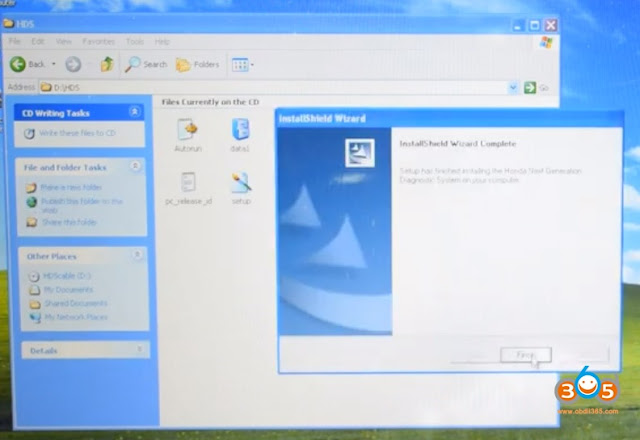Select the pc_release_id file icon
The image size is (640, 440).
[x=188, y=182]
